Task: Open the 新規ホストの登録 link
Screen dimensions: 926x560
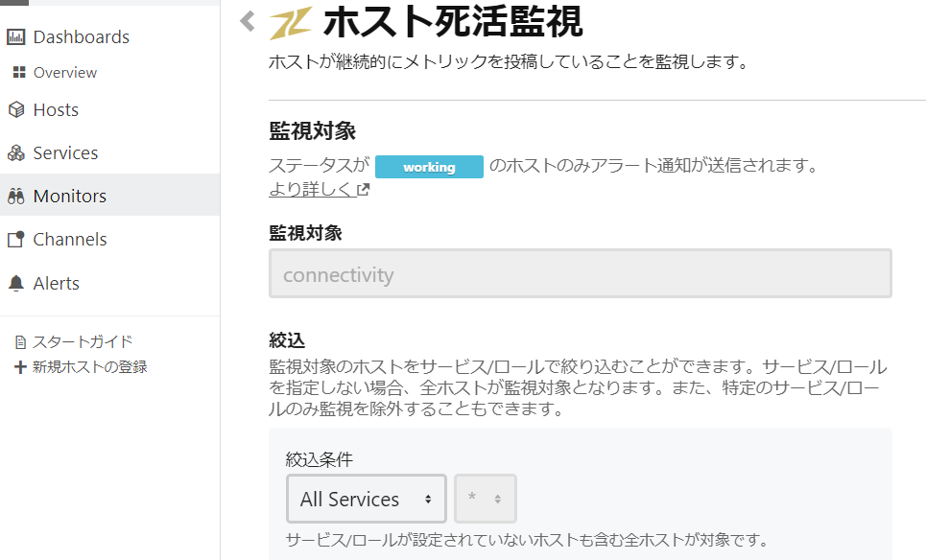Action: [x=89, y=367]
